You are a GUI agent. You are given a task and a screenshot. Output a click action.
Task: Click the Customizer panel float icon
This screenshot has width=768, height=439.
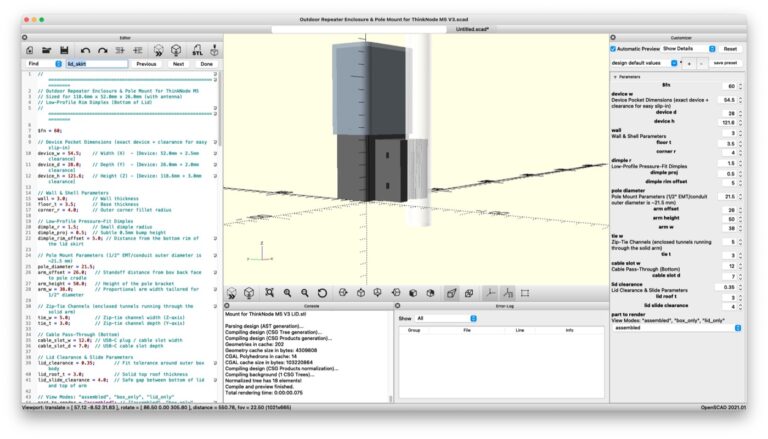(x=613, y=37)
